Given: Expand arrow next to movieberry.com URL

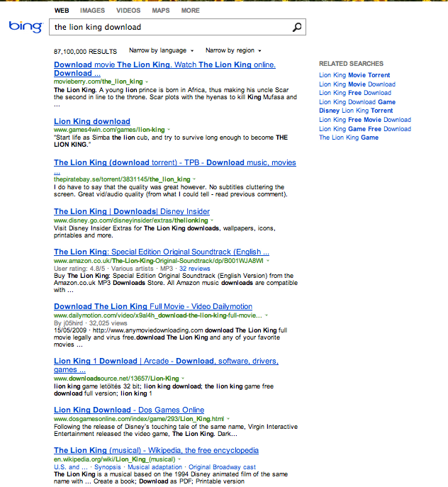Looking at the screenshot, I should click(x=147, y=82).
